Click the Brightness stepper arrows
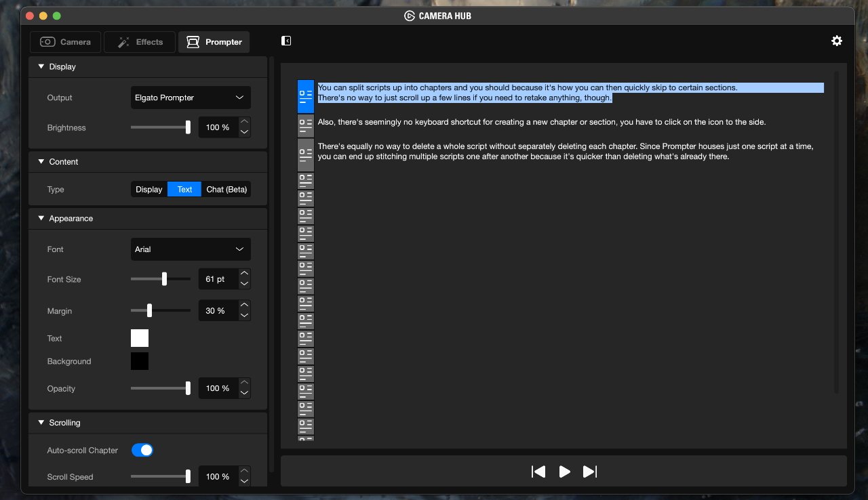Image resolution: width=868 pixels, height=500 pixels. pos(245,127)
